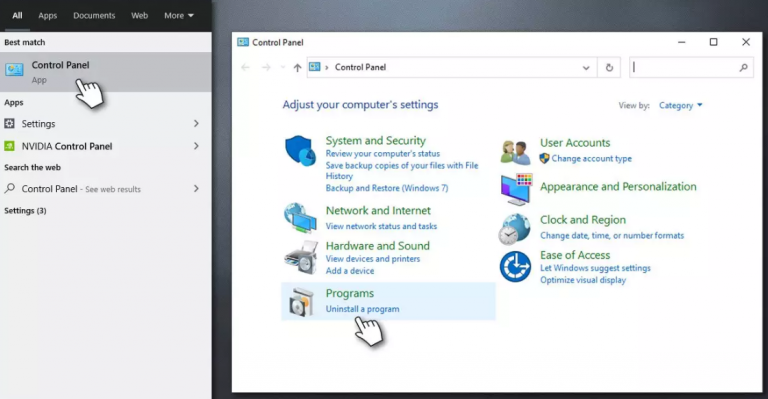Open Appearance and Personalization category
This screenshot has width=768, height=399.
(618, 187)
